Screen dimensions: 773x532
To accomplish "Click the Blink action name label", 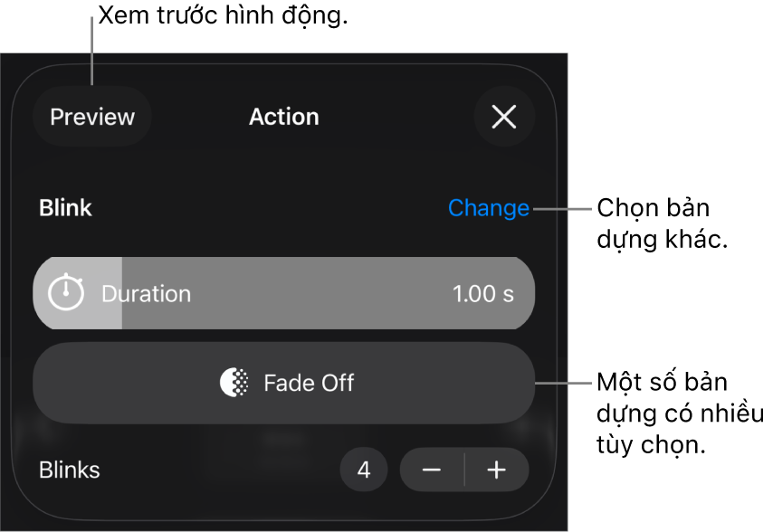I will (x=65, y=208).
